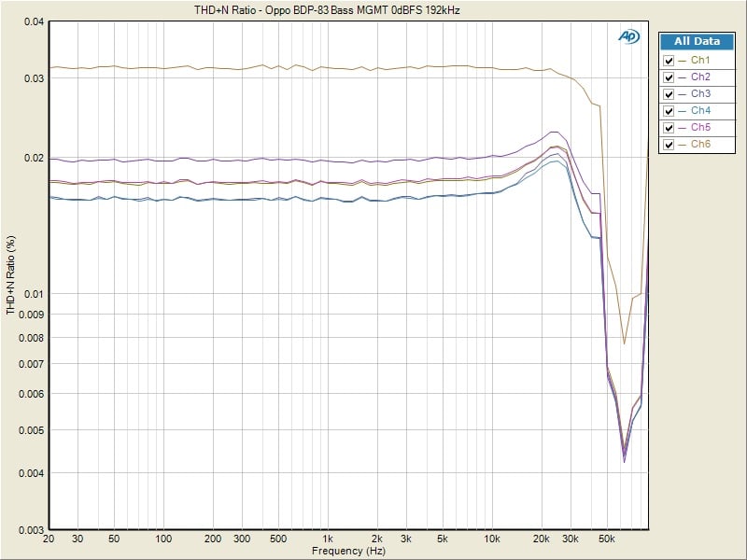Click the 1k tick on the frequency axis

[328, 539]
